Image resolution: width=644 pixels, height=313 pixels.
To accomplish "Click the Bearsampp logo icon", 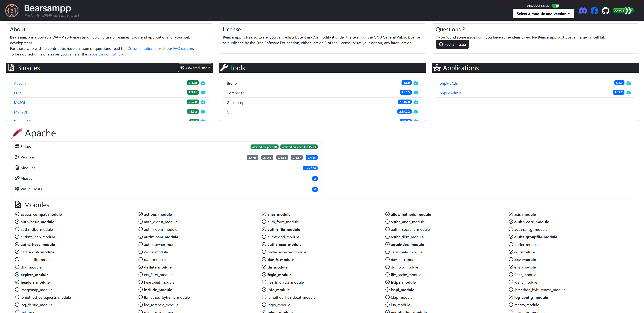I will 12,11.
